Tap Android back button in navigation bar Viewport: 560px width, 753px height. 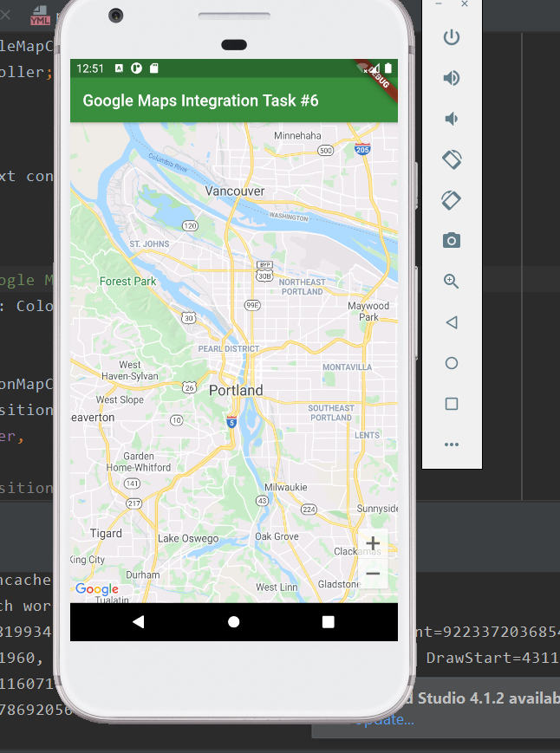pos(139,622)
